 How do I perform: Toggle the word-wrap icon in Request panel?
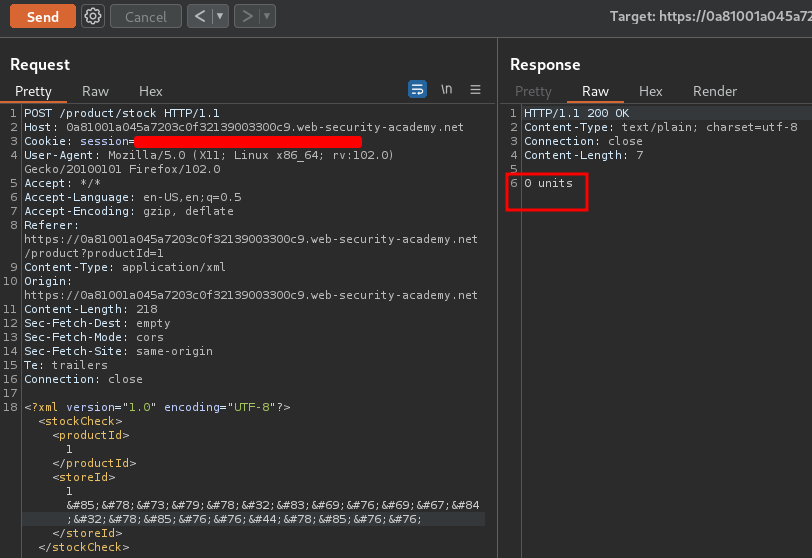coord(417,89)
